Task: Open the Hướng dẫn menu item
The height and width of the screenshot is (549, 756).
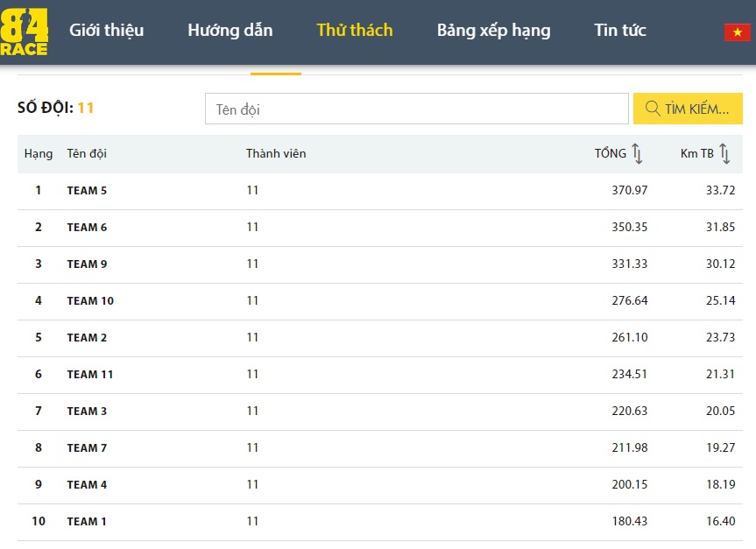Action: point(230,31)
